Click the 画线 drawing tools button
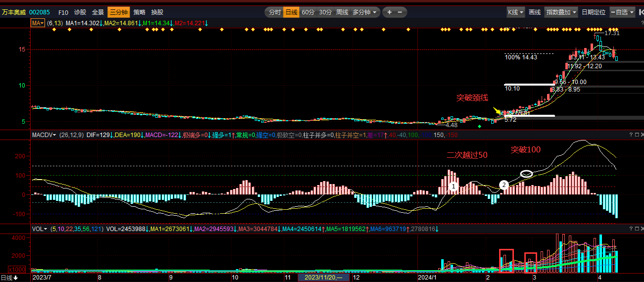The width and height of the screenshot is (644, 282). tap(535, 12)
